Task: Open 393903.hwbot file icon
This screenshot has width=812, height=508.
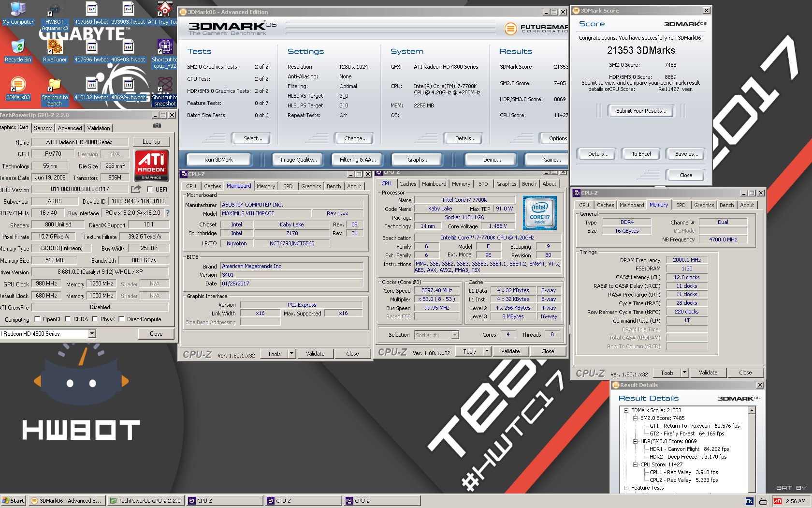Action: [x=128, y=14]
